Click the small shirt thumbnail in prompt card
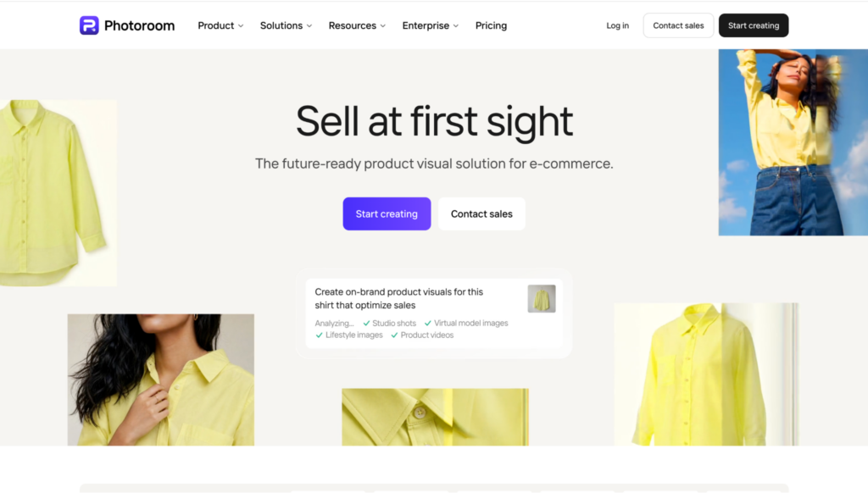 click(542, 299)
